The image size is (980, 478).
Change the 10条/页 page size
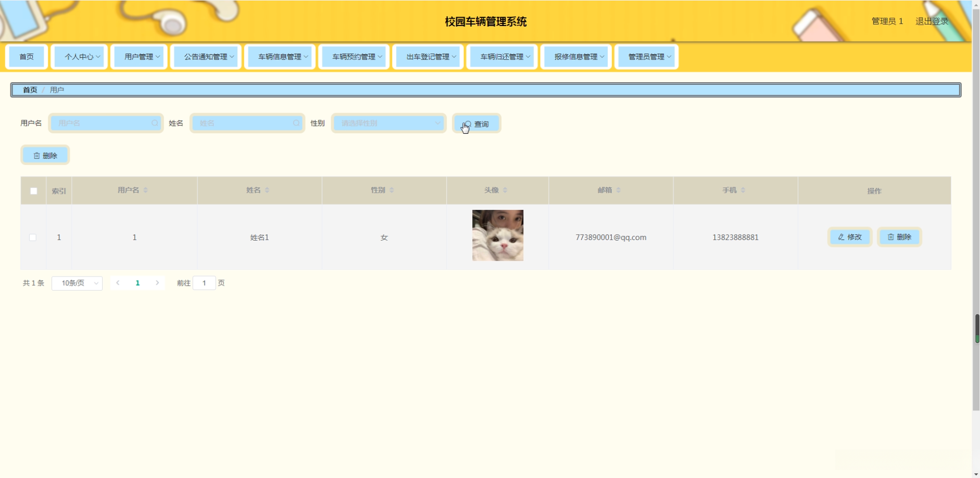pos(77,283)
